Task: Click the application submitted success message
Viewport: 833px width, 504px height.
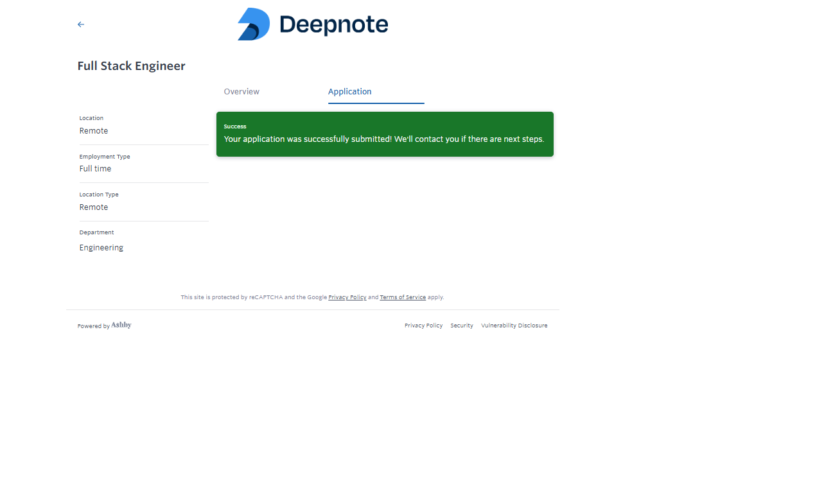Action: [383, 139]
